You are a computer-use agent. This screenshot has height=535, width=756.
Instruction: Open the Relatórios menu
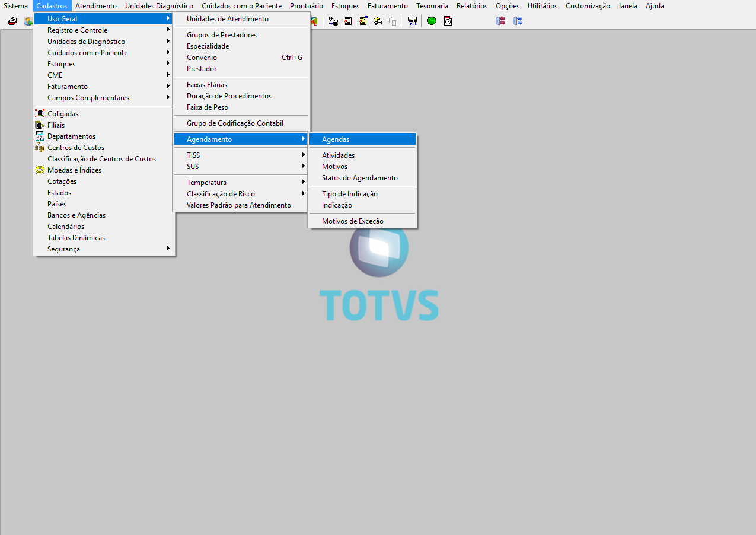[472, 6]
